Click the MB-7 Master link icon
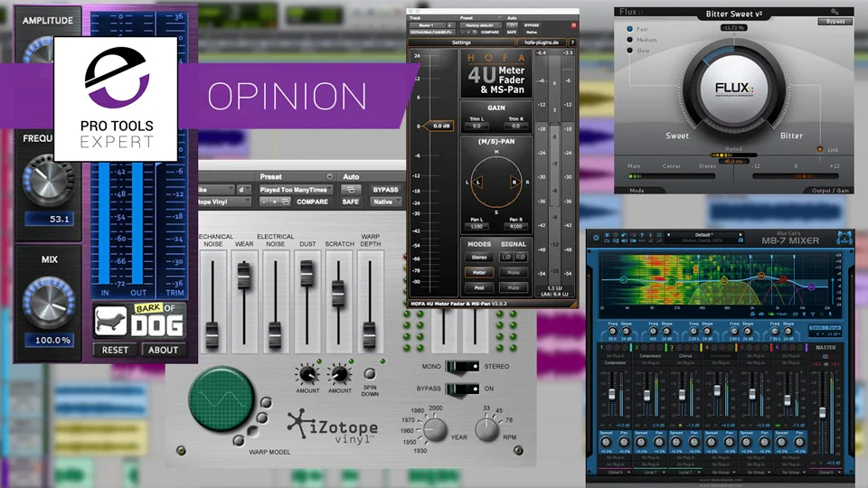This screenshot has width=868, height=488. (x=826, y=357)
